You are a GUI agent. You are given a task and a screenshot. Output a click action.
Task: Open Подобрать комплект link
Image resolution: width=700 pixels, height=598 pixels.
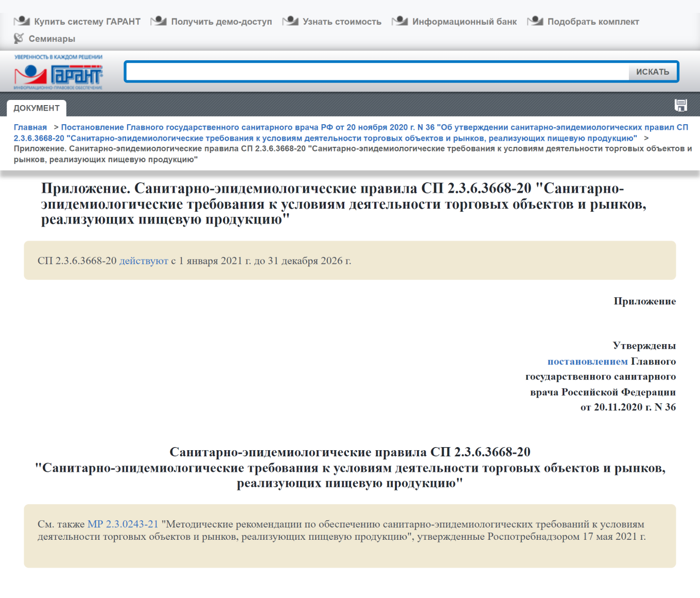593,22
